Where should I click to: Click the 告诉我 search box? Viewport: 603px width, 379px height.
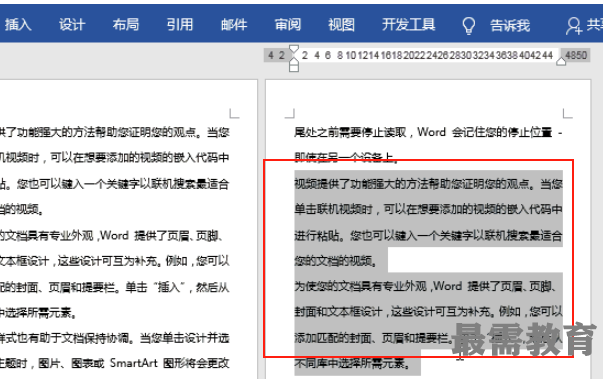click(510, 25)
